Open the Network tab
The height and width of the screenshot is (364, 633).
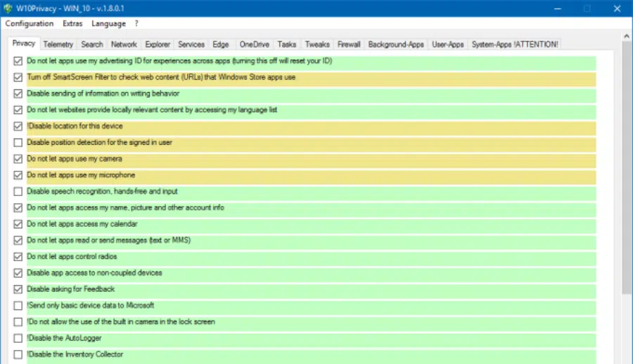(x=124, y=44)
